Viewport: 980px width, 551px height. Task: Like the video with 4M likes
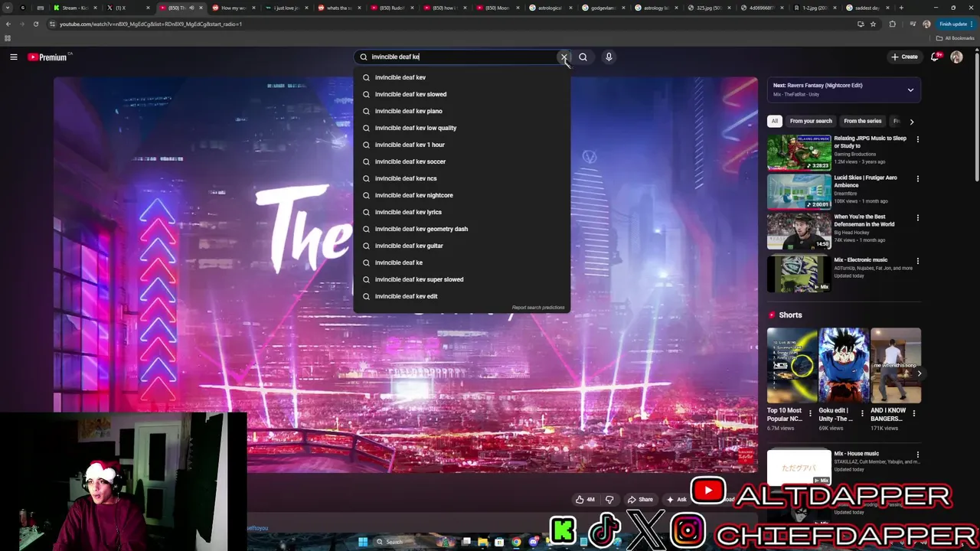(x=585, y=500)
